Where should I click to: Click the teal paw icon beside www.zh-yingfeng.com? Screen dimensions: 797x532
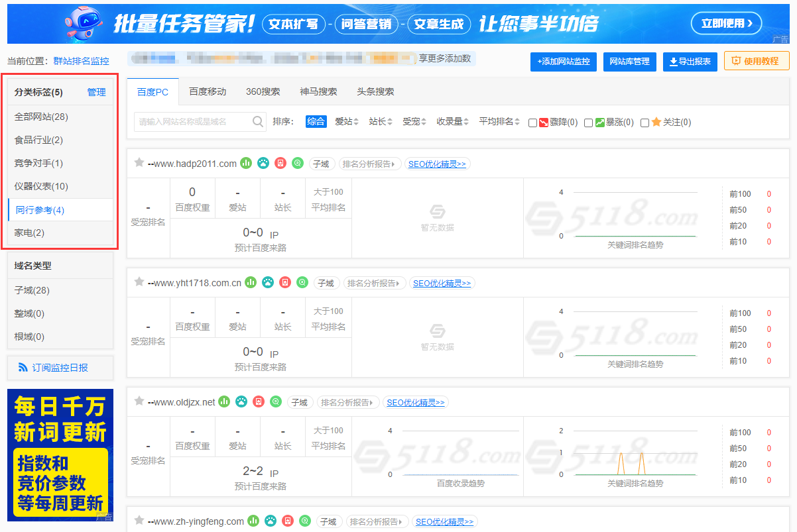[x=271, y=521]
